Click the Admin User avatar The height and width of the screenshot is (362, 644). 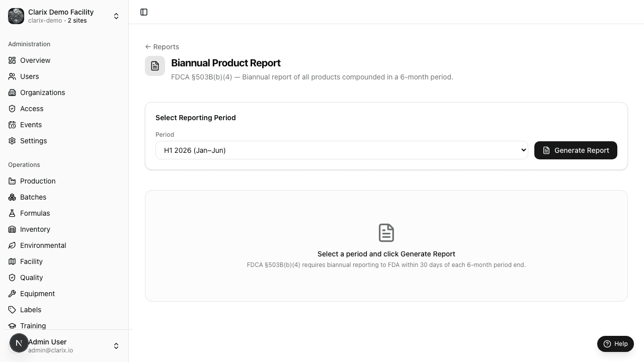(x=19, y=343)
